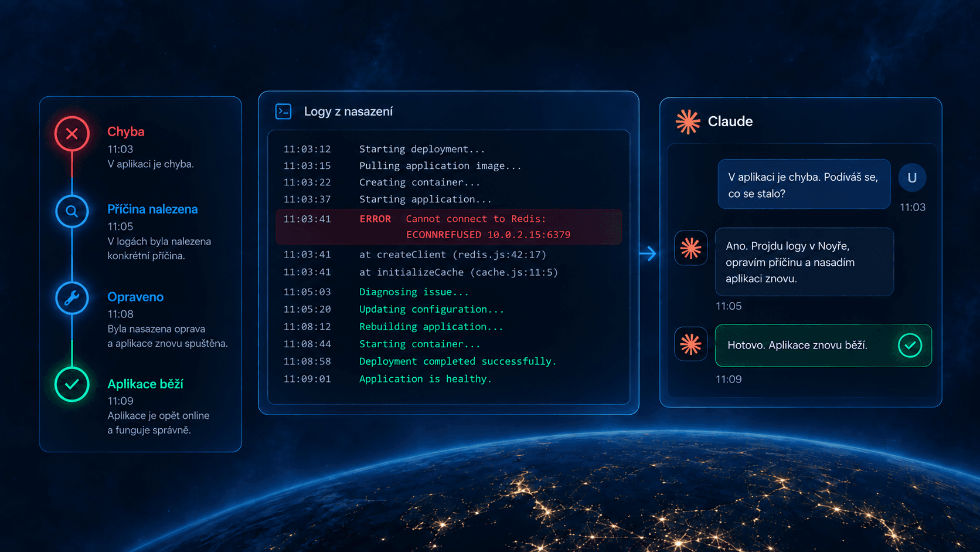Select the log line "Rebuilding application..."
980x552 pixels.
pos(431,327)
